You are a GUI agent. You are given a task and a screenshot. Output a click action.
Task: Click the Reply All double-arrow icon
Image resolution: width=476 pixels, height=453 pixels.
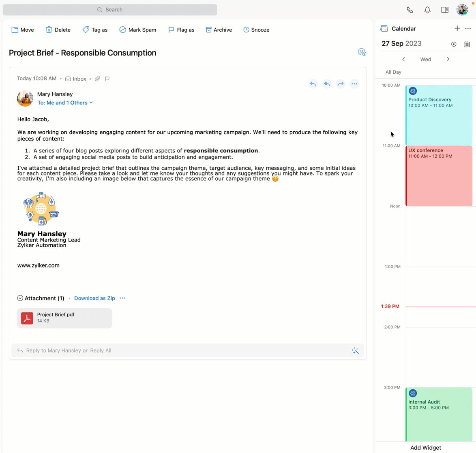click(x=327, y=84)
